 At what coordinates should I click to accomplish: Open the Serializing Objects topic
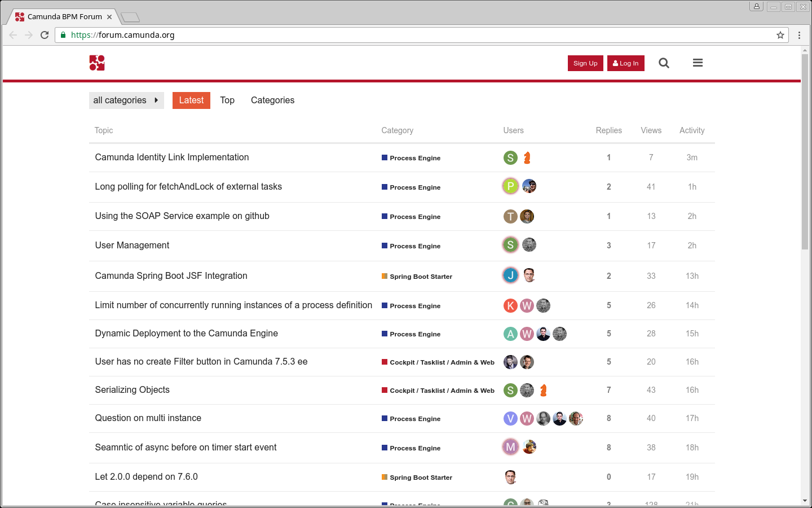coord(132,390)
